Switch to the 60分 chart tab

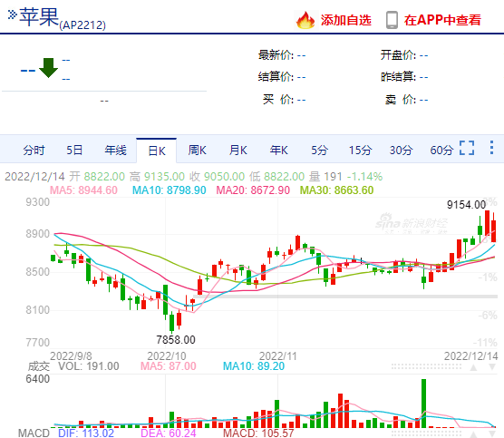point(441,151)
